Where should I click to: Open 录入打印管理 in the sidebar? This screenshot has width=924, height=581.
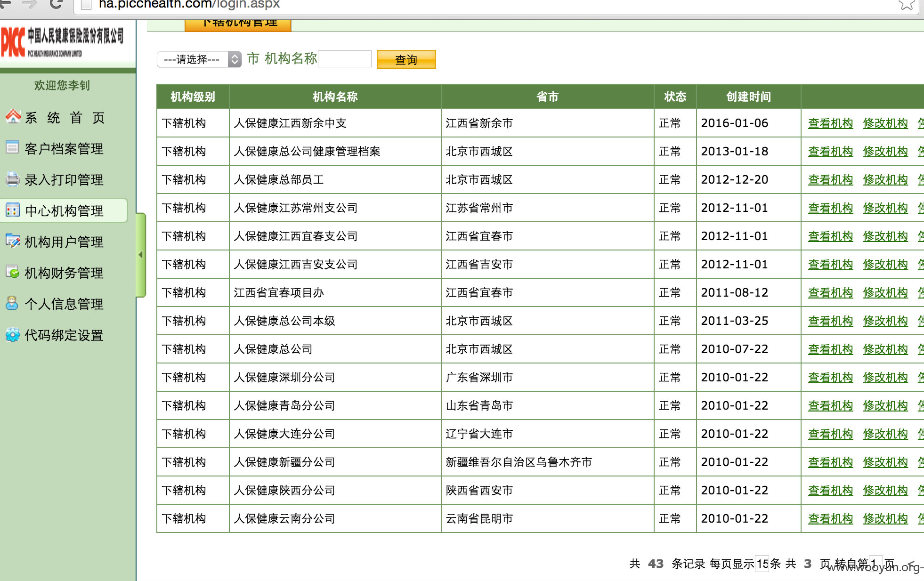(x=64, y=180)
